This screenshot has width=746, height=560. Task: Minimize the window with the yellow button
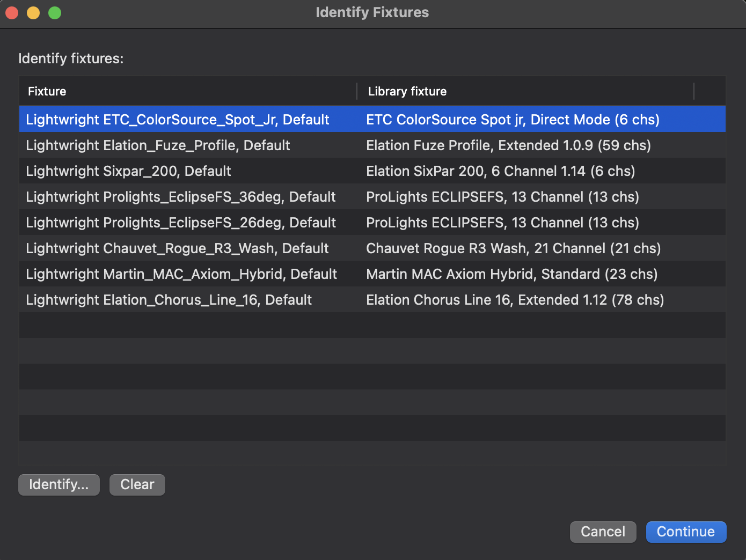(x=33, y=12)
